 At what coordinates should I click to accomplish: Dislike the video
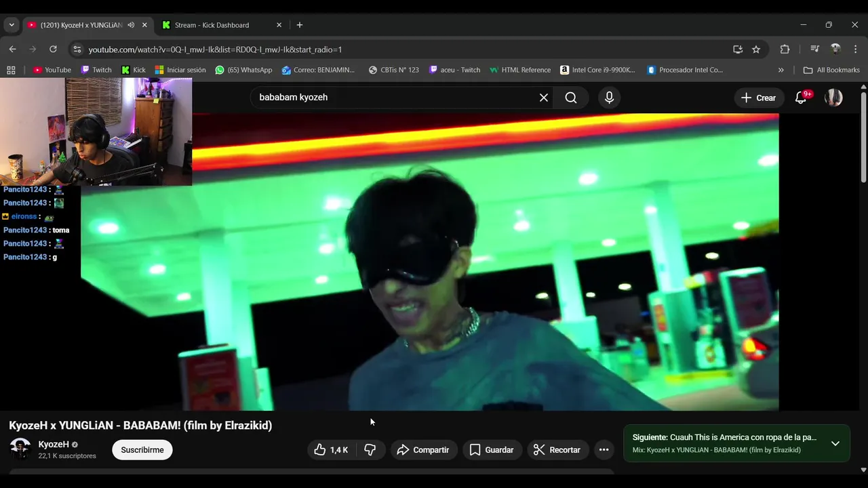click(370, 450)
